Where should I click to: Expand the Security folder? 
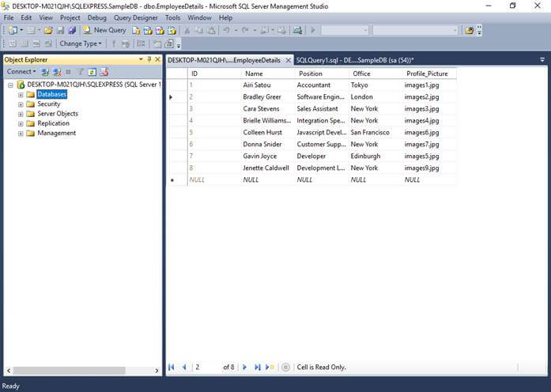click(21, 104)
